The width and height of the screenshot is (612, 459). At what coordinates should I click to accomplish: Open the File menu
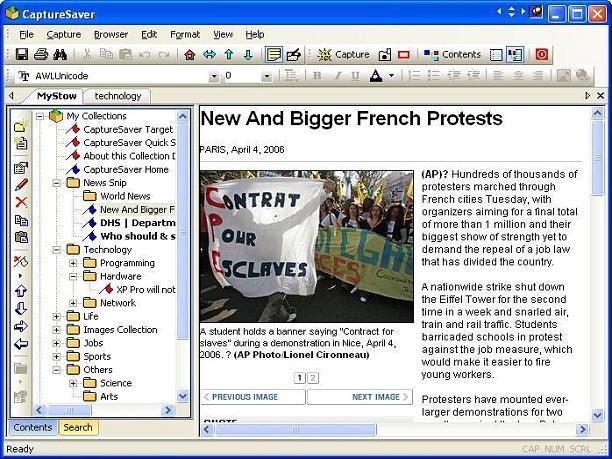click(27, 34)
